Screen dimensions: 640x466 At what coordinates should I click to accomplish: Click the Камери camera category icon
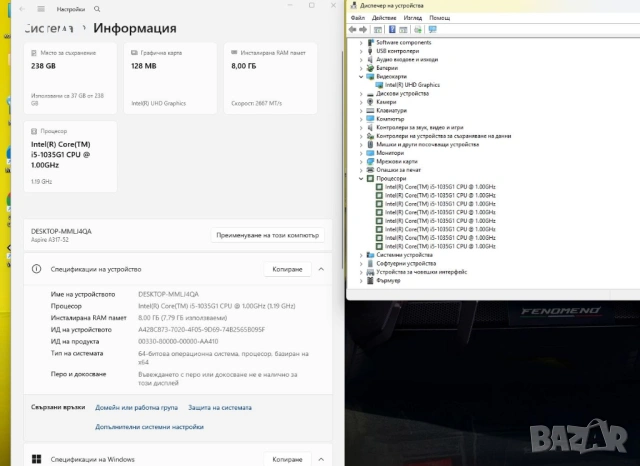tap(370, 102)
